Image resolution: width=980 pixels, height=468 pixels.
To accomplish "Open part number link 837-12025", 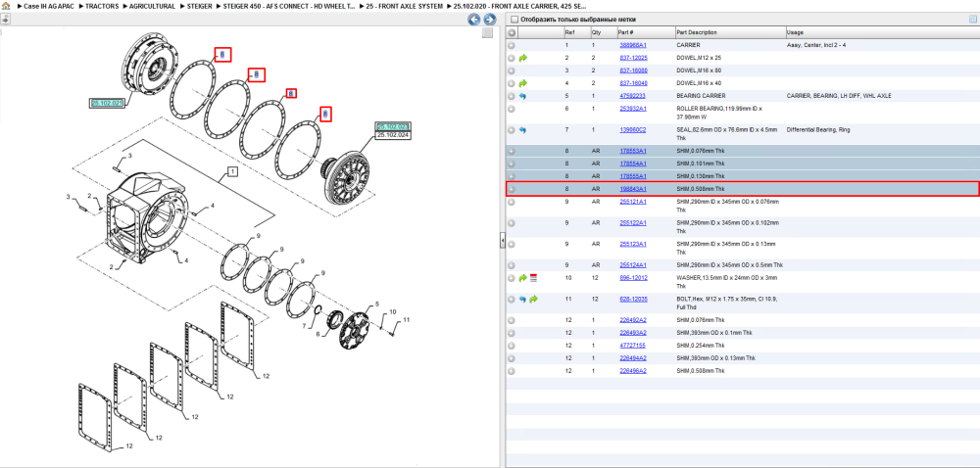I will [x=632, y=58].
